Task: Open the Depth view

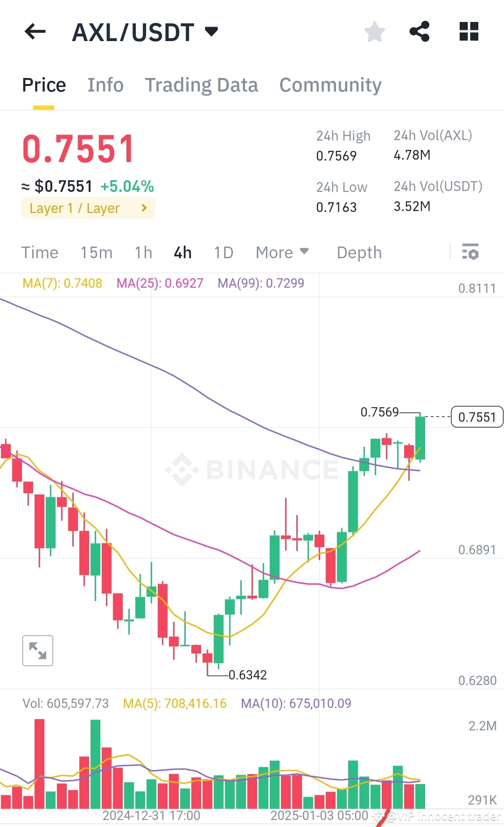Action: pos(358,252)
